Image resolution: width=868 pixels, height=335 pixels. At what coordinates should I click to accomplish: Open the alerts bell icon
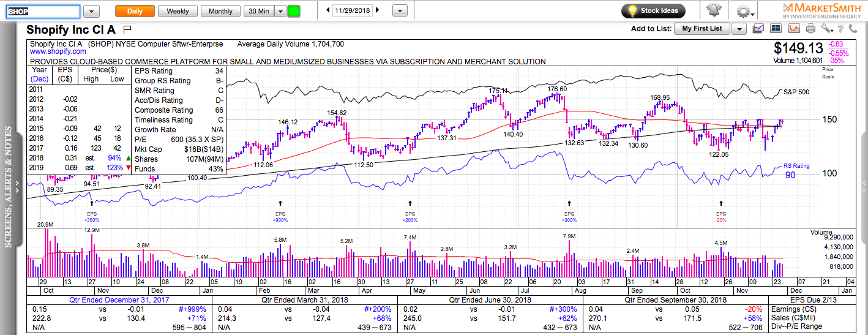[714, 10]
